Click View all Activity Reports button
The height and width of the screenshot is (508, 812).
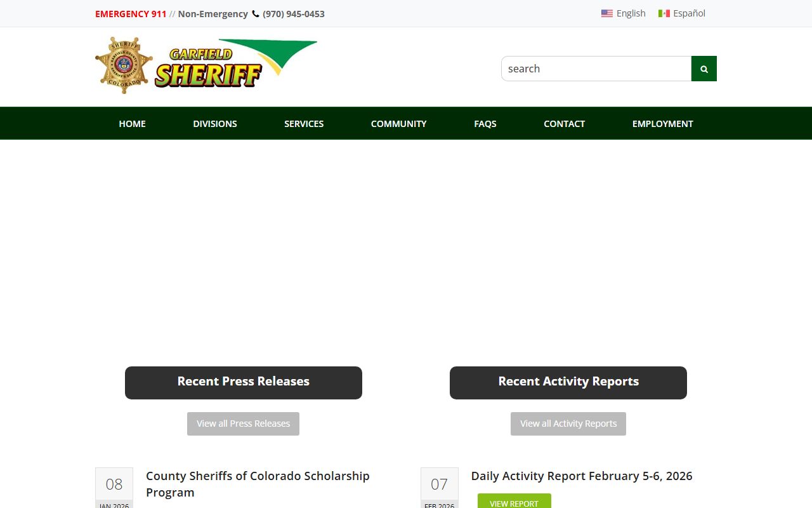(x=568, y=424)
